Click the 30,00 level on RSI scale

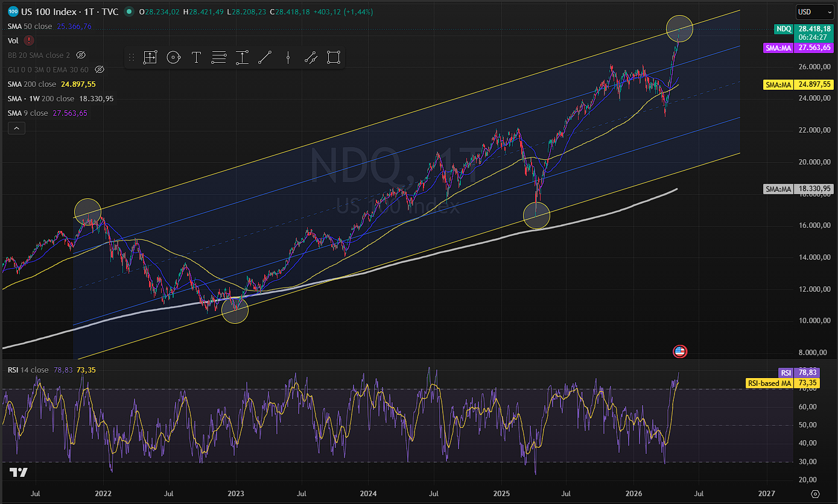point(807,462)
